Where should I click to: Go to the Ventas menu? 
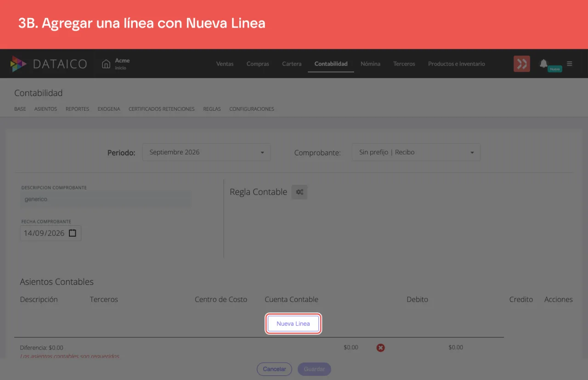(x=225, y=64)
